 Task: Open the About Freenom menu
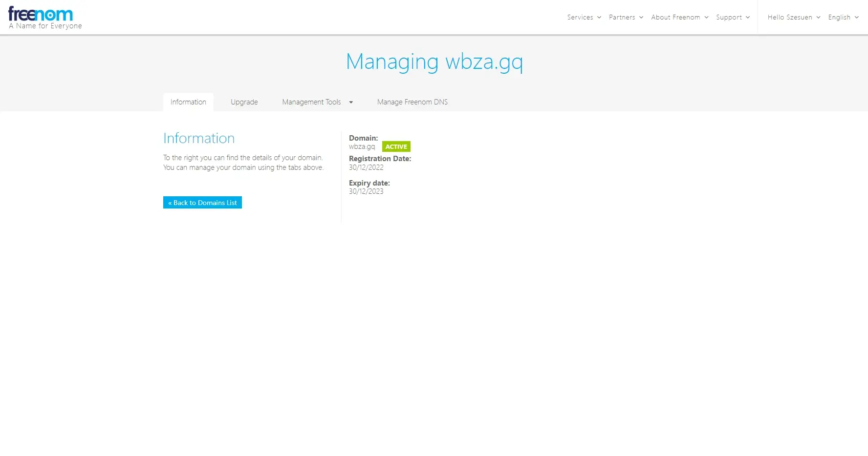coord(675,18)
